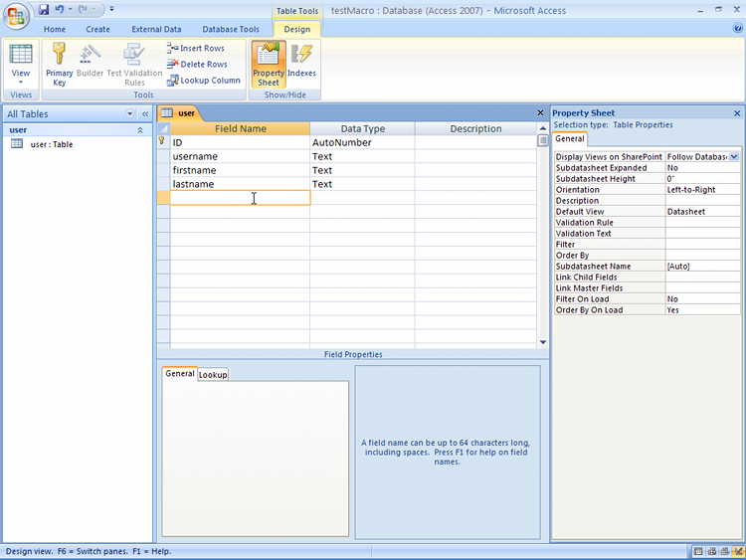Click the Data Type column header

[362, 128]
